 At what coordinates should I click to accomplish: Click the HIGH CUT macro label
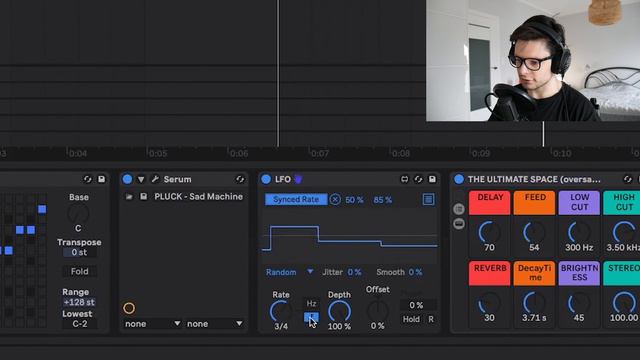coord(622,202)
